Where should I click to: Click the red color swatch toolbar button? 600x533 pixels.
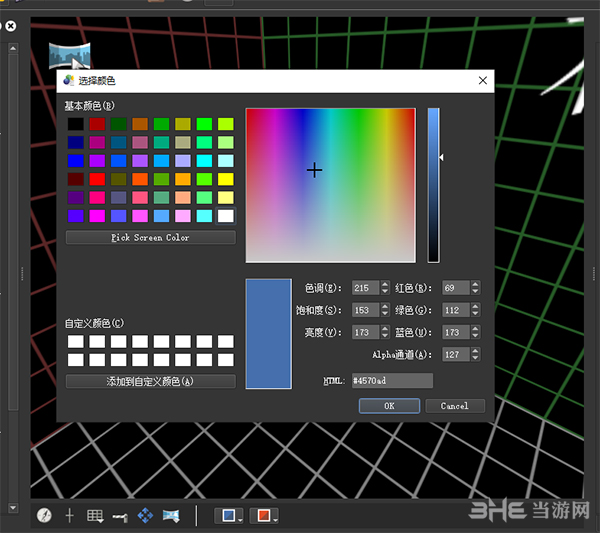[x=264, y=515]
